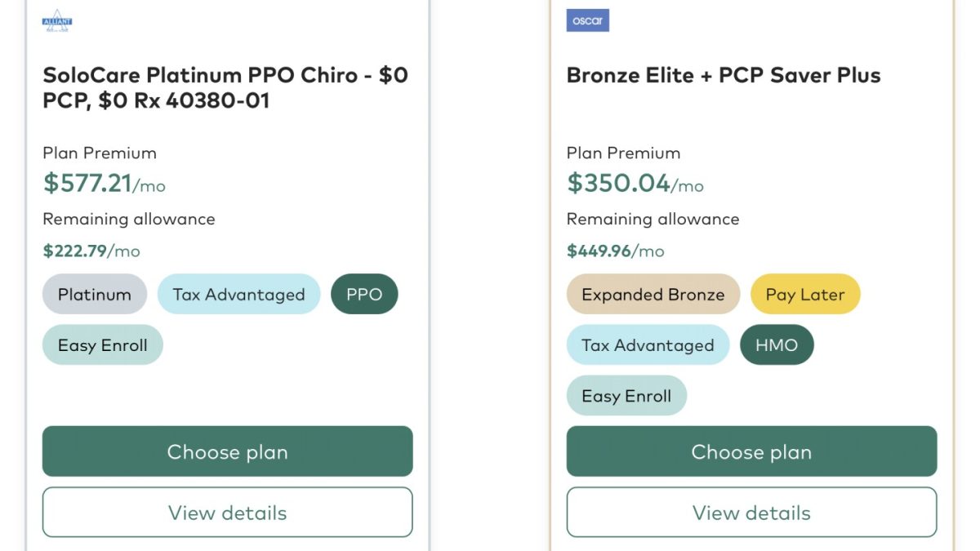This screenshot has height=551, width=980.
Task: Choose the SoloCare Platinum PPO plan
Action: (227, 451)
